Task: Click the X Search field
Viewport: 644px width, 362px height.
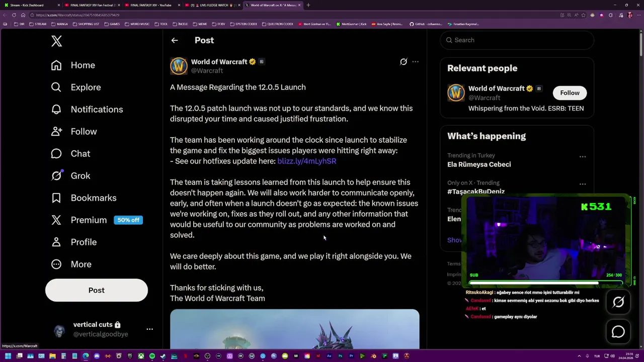Action: pos(517,40)
